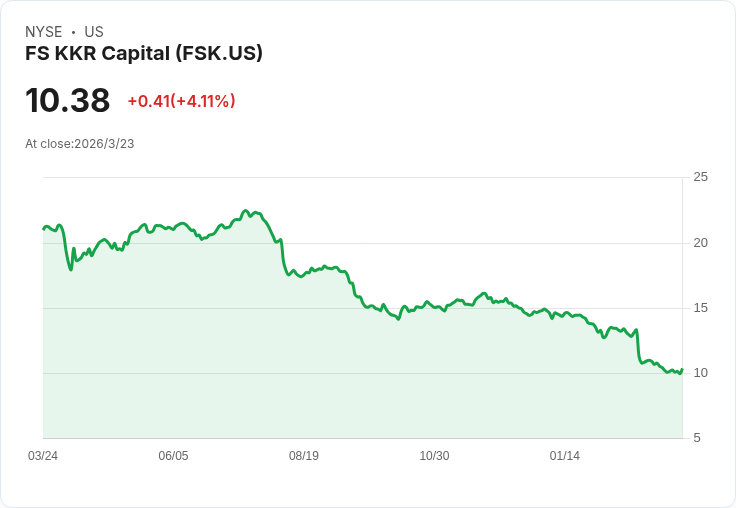Pick the 10 price level axis label
Viewport: 736px width, 508px height.
click(701, 373)
